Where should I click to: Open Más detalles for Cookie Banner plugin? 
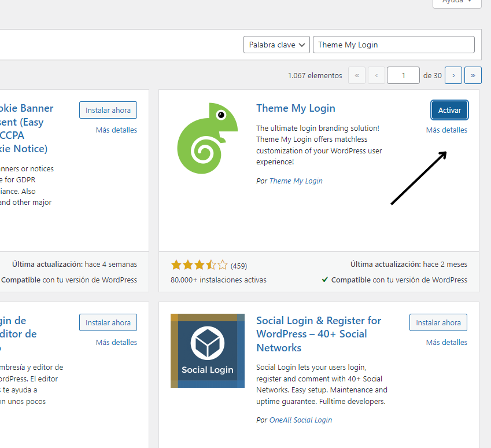116,130
